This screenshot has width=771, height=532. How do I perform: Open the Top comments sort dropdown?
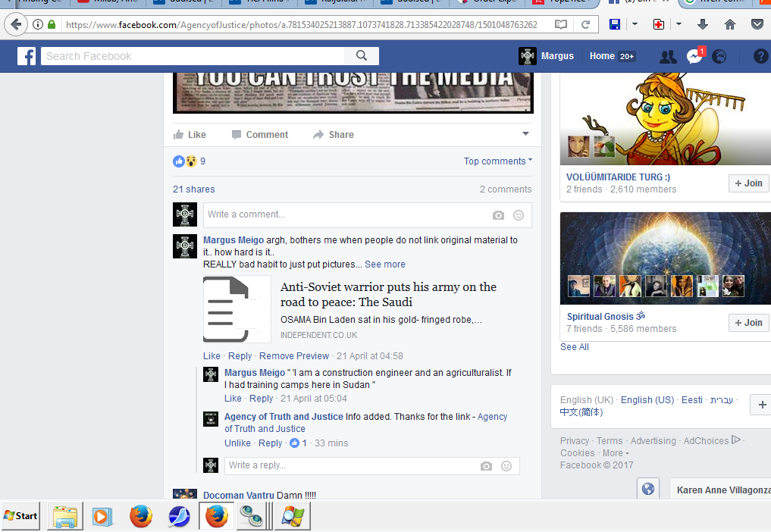pyautogui.click(x=497, y=161)
